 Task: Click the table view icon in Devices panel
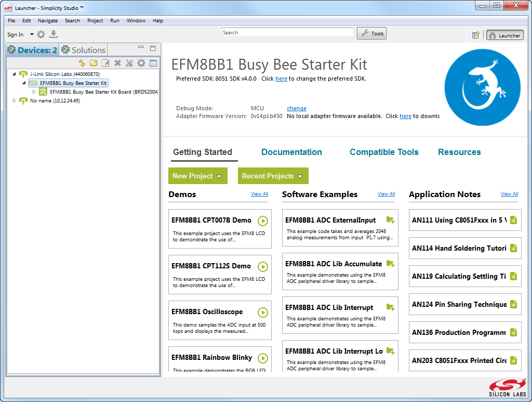click(153, 63)
